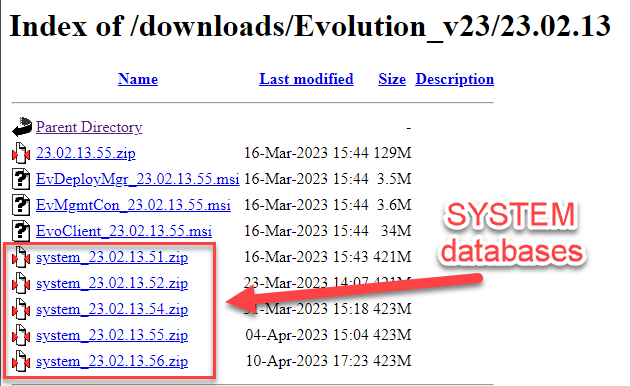Download EvoClient_23.02.13.55.msi

[x=124, y=231]
